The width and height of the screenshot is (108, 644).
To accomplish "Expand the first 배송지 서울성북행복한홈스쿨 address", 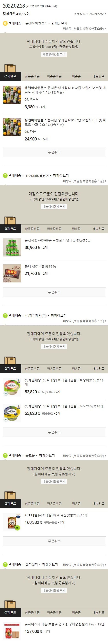I will pyautogui.click(x=84, y=29).
